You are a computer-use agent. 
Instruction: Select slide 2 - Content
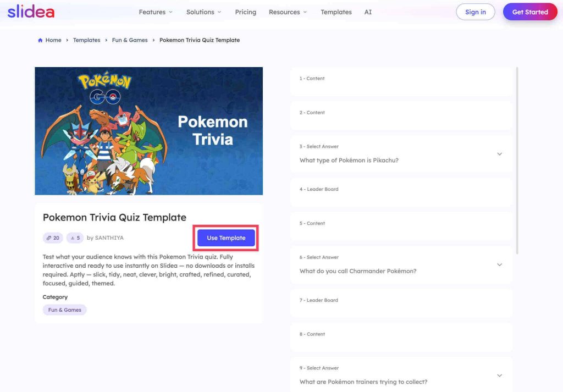(x=401, y=115)
